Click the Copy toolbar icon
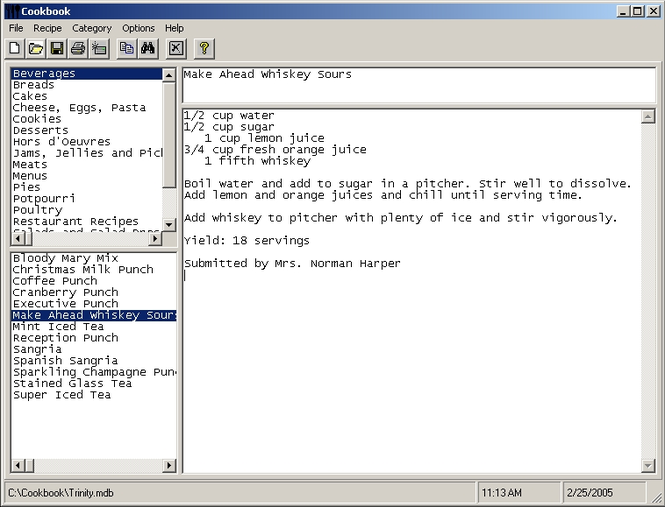Image resolution: width=665 pixels, height=507 pixels. [x=126, y=48]
